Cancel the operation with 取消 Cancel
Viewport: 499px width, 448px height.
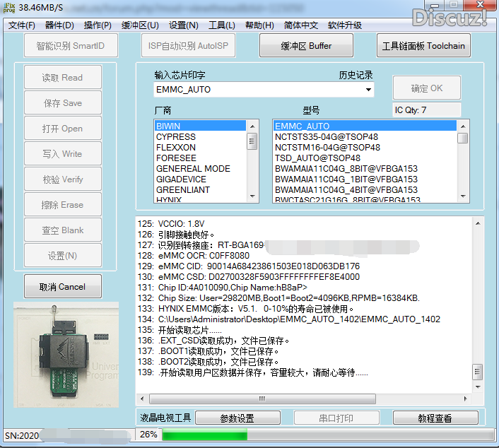pyautogui.click(x=63, y=286)
